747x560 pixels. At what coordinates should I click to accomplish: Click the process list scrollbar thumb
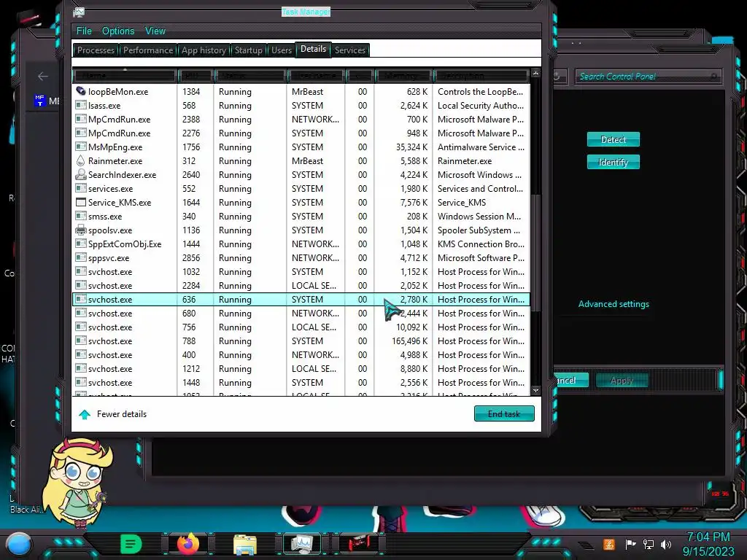[x=535, y=252]
